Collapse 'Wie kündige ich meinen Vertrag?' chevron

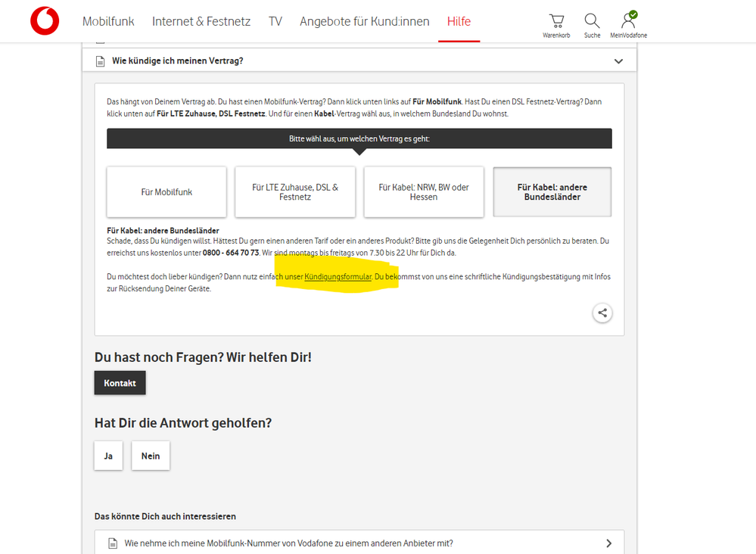618,61
